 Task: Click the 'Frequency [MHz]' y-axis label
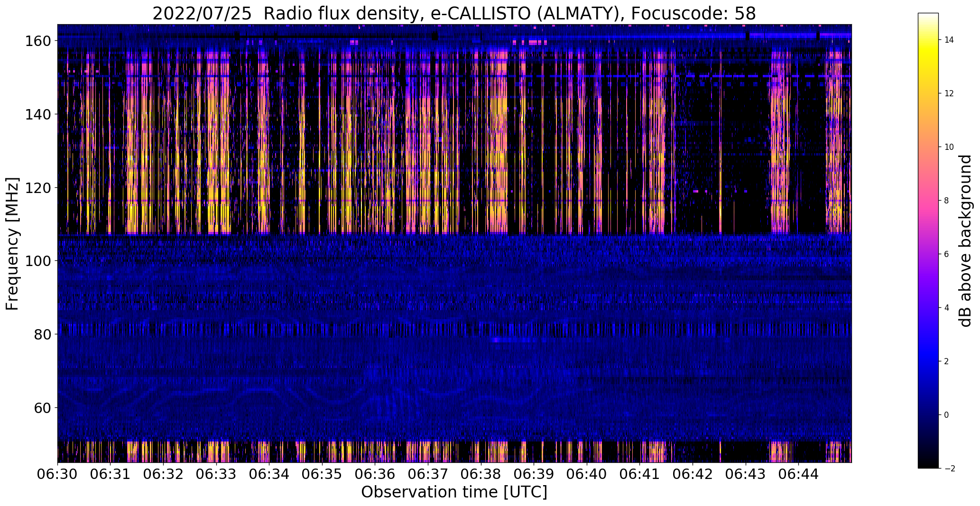pos(13,244)
